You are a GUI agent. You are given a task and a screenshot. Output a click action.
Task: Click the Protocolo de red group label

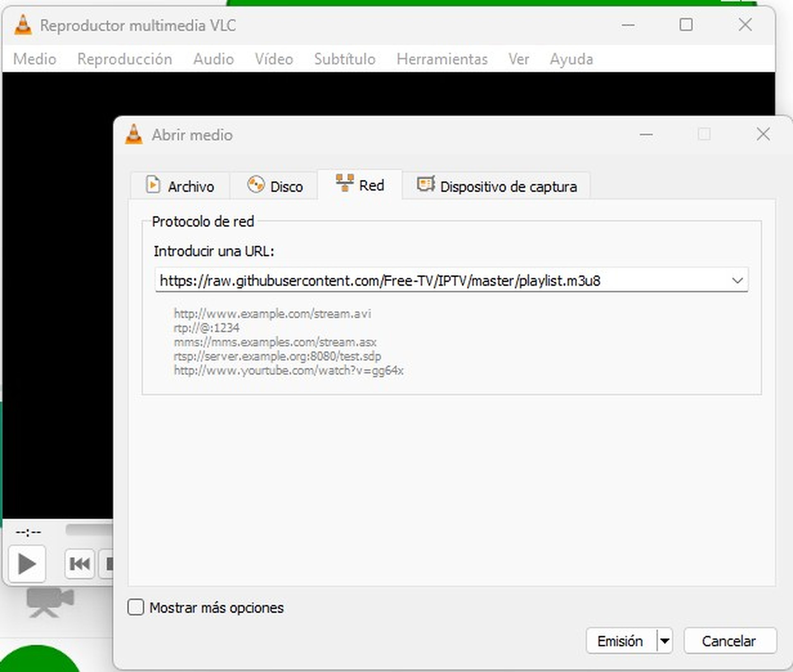(203, 221)
